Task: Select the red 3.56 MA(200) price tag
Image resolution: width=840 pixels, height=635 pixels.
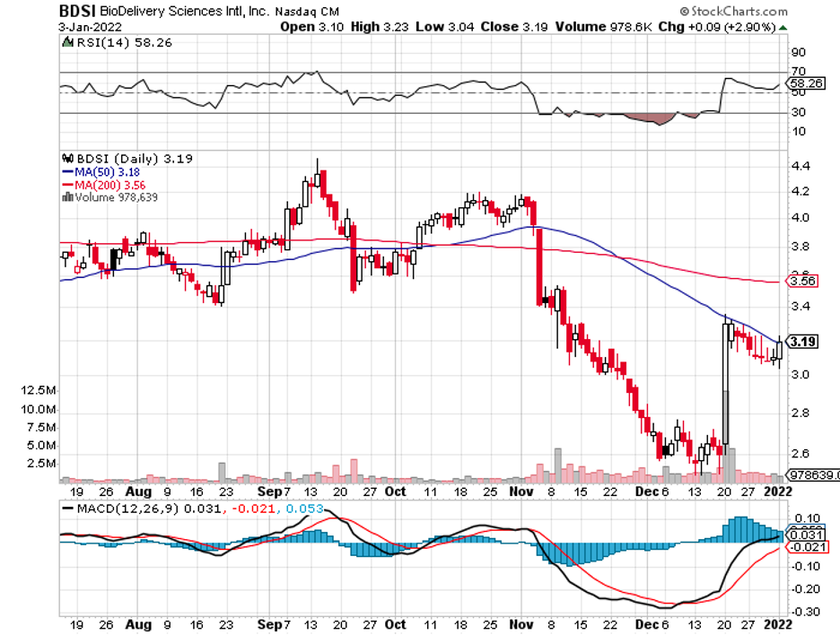Action: pyautogui.click(x=801, y=281)
